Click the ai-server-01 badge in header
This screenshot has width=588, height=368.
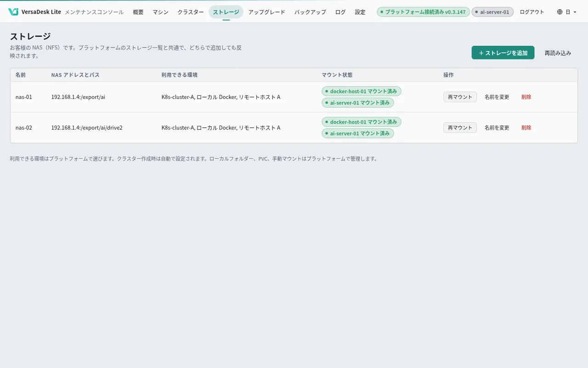(x=492, y=12)
